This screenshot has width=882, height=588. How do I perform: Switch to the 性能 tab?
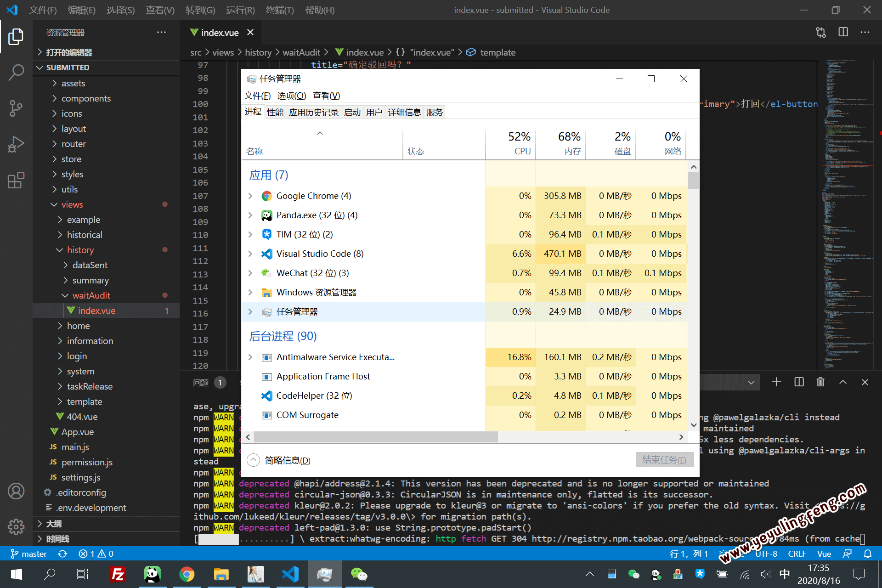click(x=275, y=113)
